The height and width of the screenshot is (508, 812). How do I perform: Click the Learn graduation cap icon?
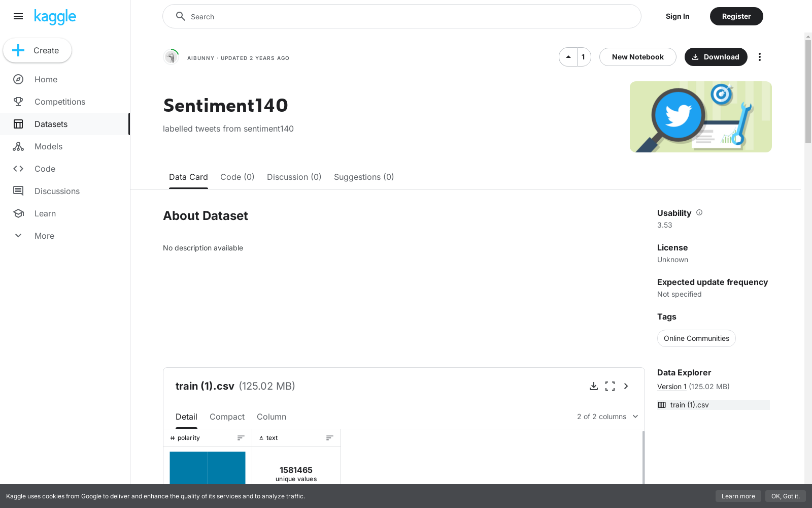point(18,213)
